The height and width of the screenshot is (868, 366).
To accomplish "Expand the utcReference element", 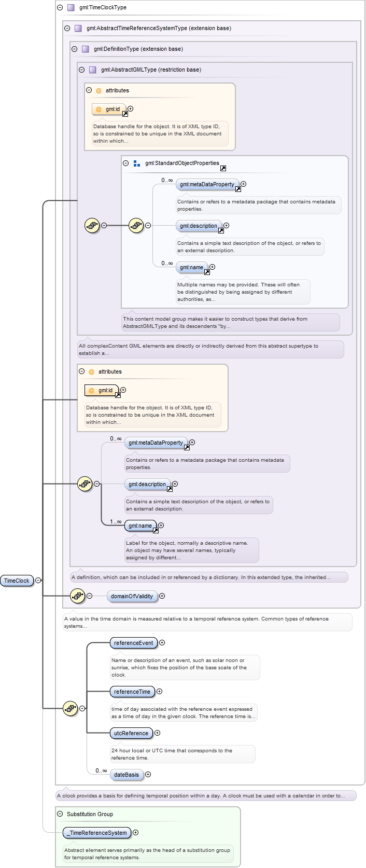I will pos(158,733).
